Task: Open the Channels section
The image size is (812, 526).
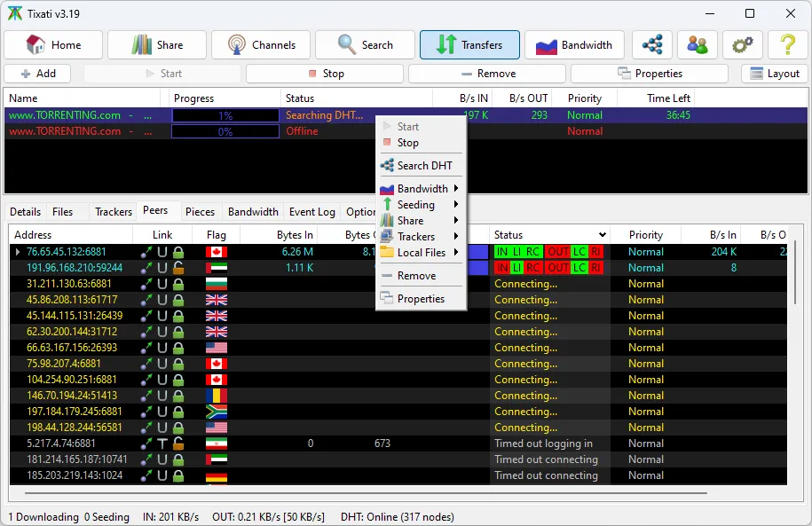Action: (x=261, y=45)
